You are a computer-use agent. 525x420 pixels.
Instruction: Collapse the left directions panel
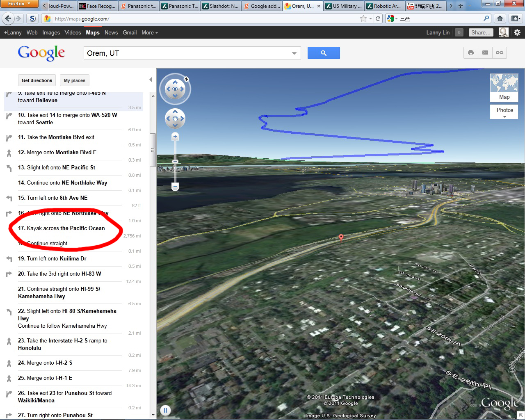151,80
